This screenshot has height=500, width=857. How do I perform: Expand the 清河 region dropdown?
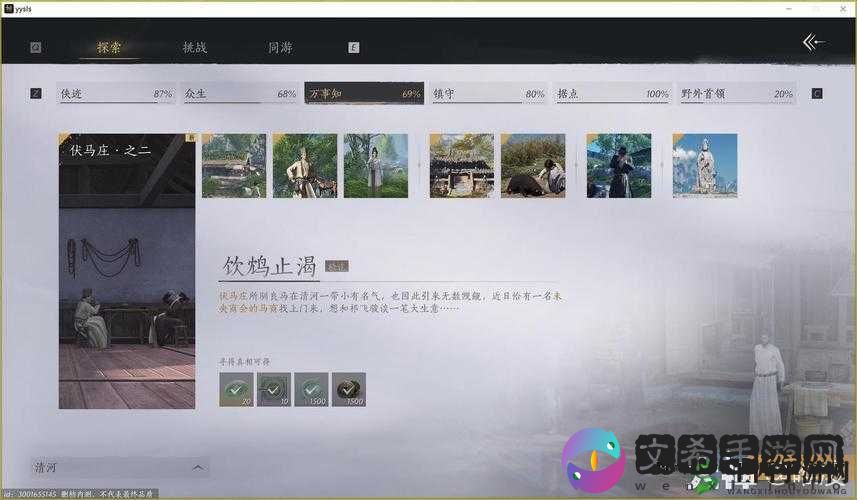point(119,467)
